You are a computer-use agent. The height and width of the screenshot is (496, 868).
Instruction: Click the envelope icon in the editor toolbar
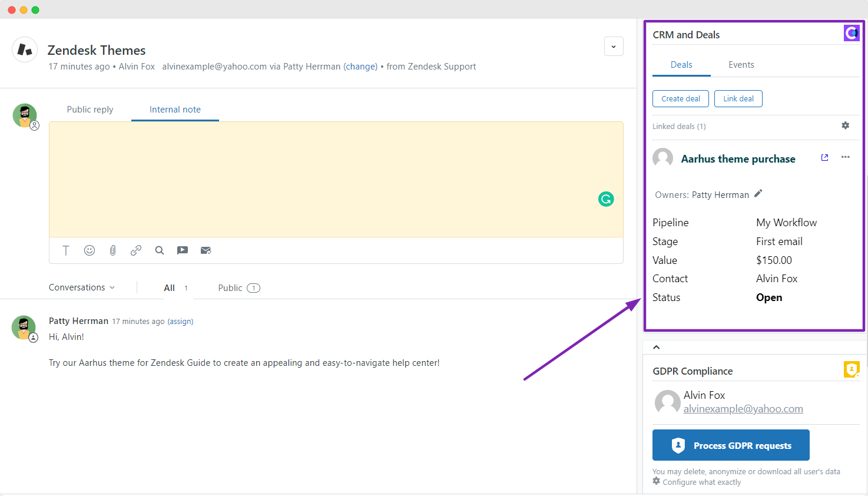pos(206,250)
